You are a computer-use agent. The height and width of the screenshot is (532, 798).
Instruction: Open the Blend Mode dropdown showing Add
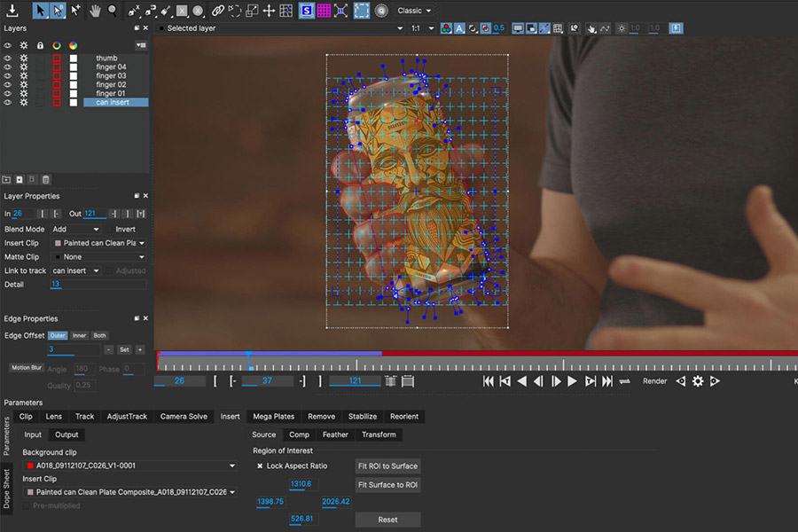(75, 229)
